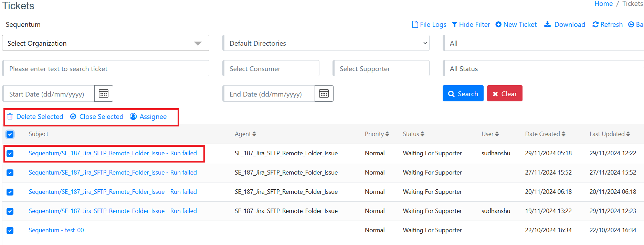Click the Download link text
This screenshot has height=245, width=644.
click(570, 24)
